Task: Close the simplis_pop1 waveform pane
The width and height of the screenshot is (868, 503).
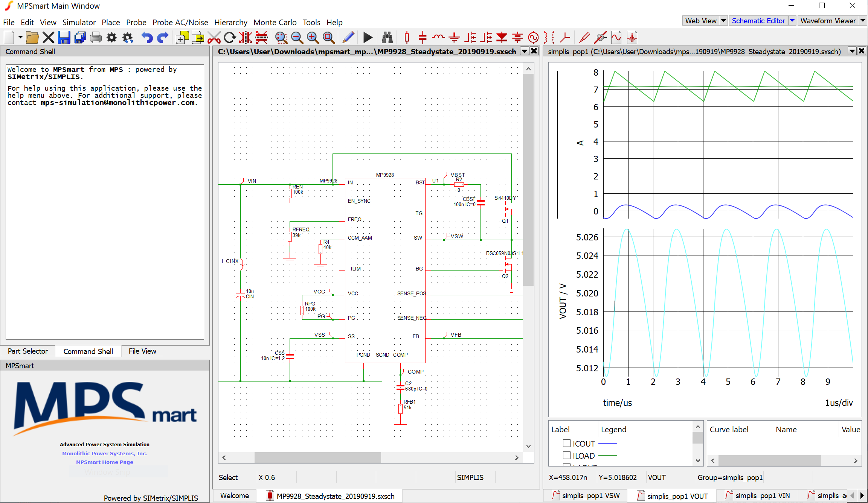Action: [x=862, y=51]
